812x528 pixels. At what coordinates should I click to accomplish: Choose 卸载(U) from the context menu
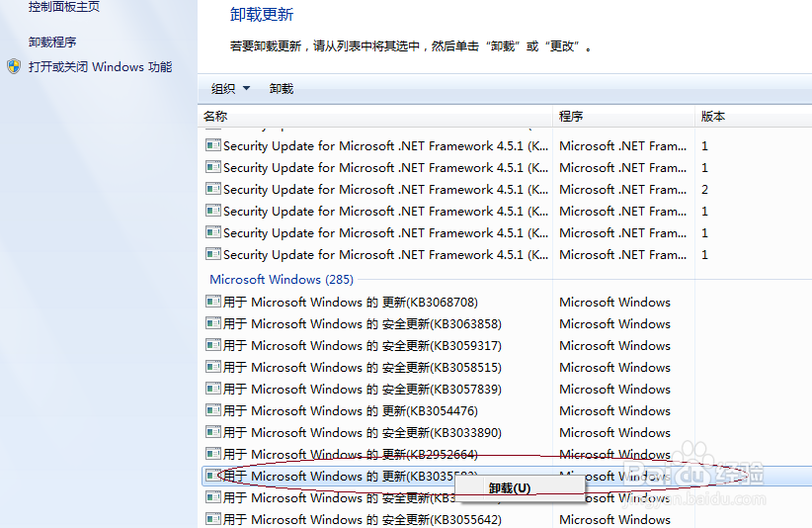(520, 488)
